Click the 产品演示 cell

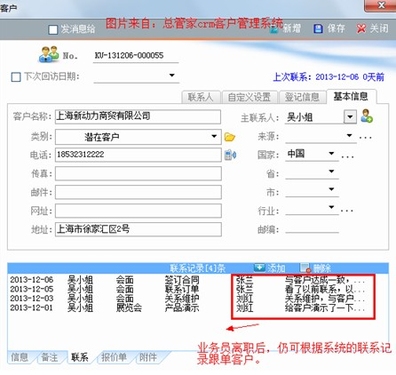click(x=182, y=307)
